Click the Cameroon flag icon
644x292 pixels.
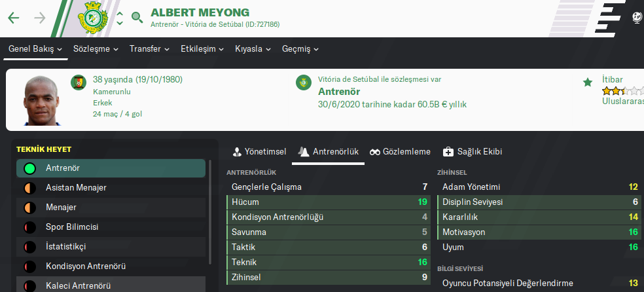pos(79,83)
